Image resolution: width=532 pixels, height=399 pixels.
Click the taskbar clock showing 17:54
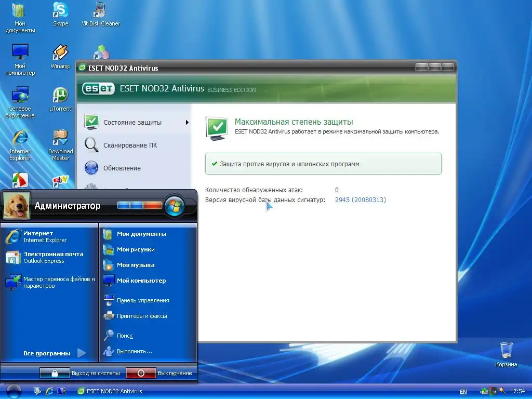pos(517,391)
